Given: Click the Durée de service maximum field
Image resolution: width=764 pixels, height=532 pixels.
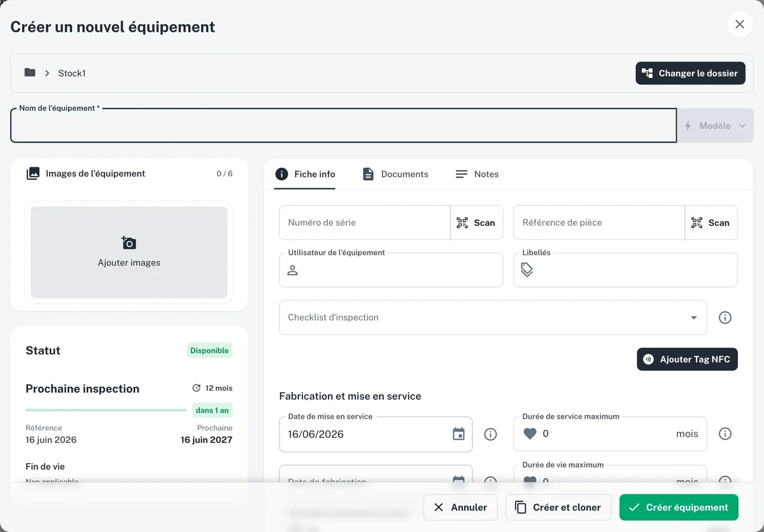Looking at the screenshot, I should click(x=610, y=434).
